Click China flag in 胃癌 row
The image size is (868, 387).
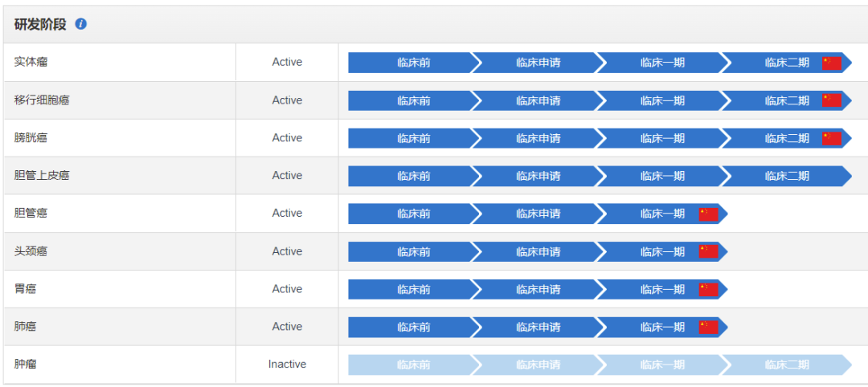coord(709,289)
